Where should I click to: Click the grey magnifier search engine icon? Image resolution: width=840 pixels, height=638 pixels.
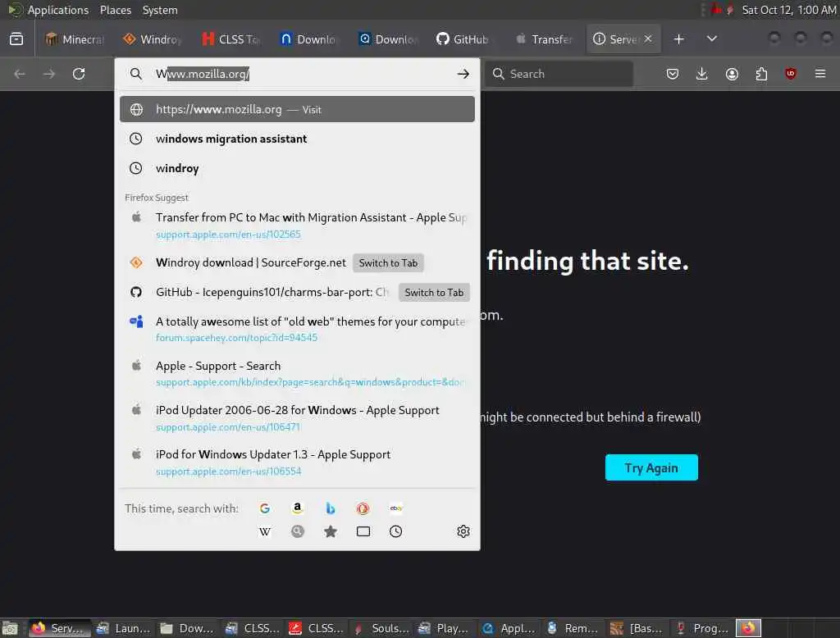(x=297, y=531)
